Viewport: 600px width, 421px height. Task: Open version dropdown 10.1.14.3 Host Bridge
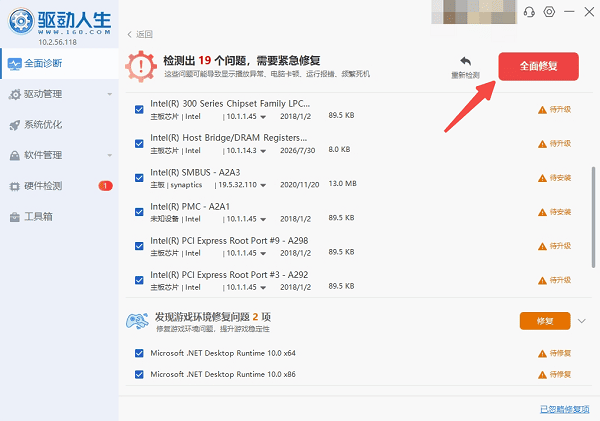263,151
